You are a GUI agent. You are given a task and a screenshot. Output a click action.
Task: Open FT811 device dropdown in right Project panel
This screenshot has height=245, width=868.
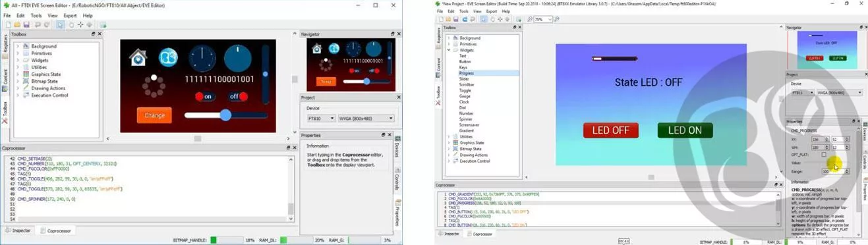point(802,93)
